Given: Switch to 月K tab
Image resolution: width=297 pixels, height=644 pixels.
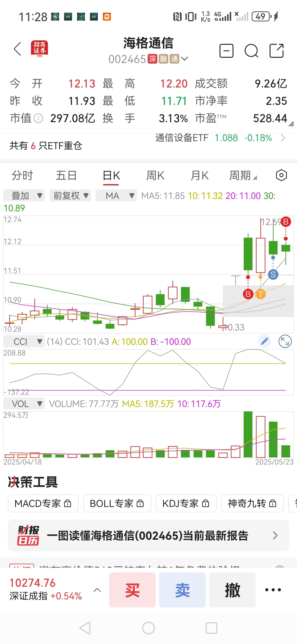Looking at the screenshot, I should [x=200, y=175].
